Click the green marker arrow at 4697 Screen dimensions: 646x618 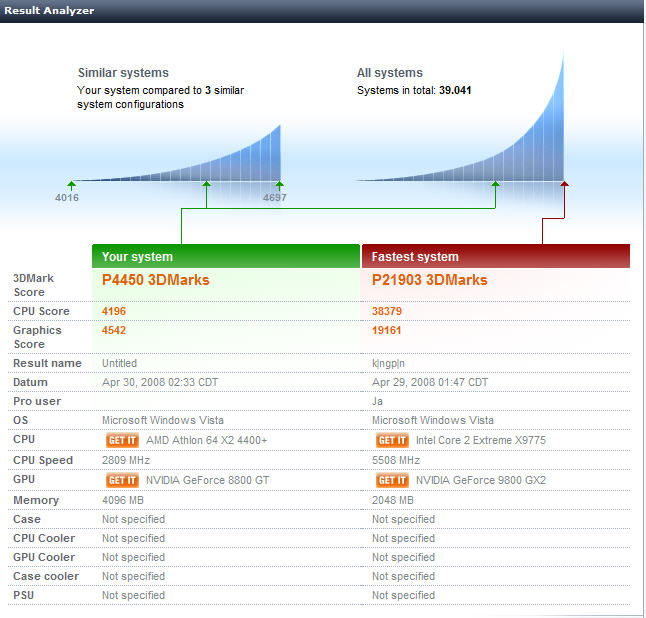pos(280,185)
